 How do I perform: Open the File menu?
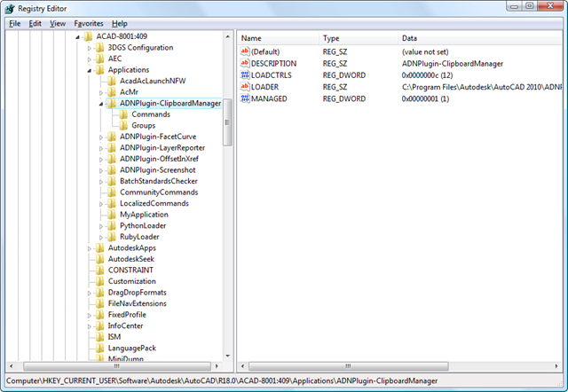(15, 23)
